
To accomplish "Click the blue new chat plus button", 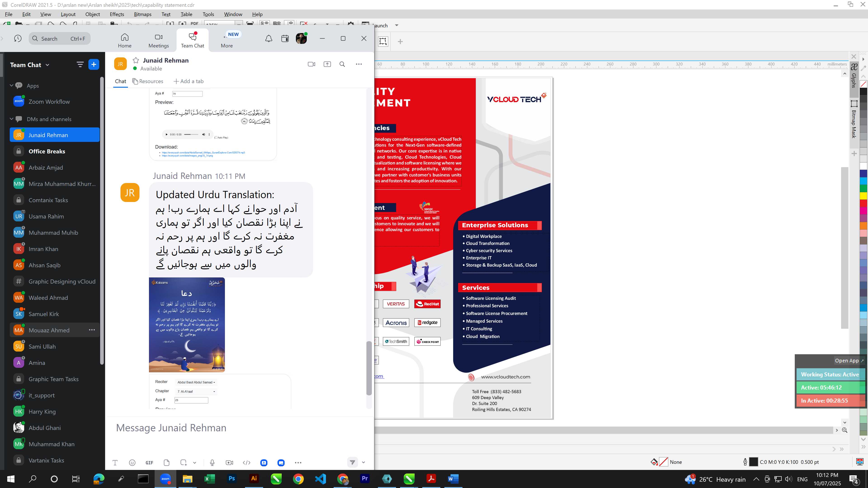I will (x=94, y=64).
